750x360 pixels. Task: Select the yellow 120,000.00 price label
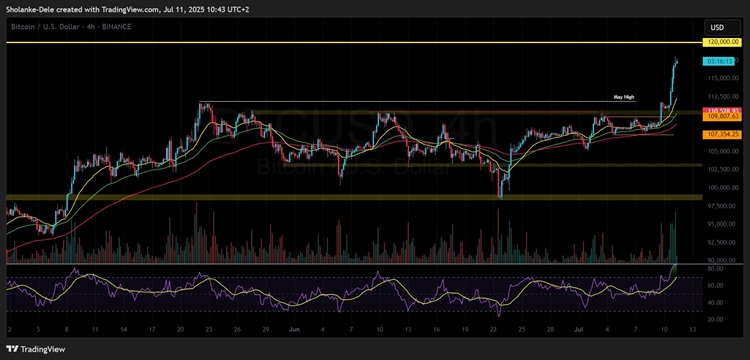[x=721, y=43]
